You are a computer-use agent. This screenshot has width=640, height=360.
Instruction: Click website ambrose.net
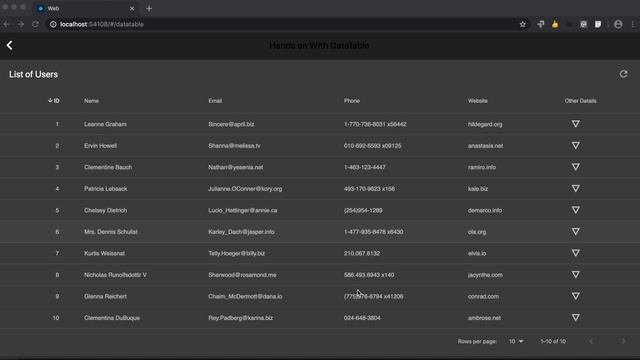(x=484, y=318)
